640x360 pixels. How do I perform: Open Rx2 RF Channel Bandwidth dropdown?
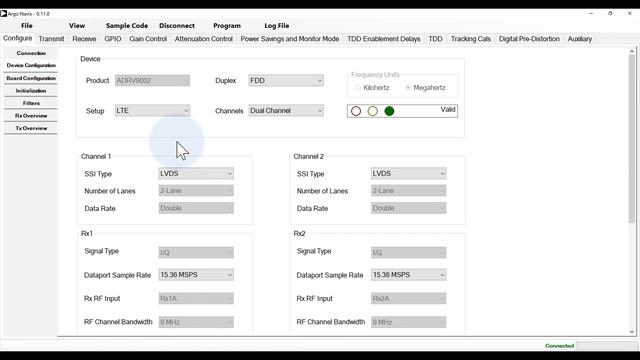tap(408, 322)
